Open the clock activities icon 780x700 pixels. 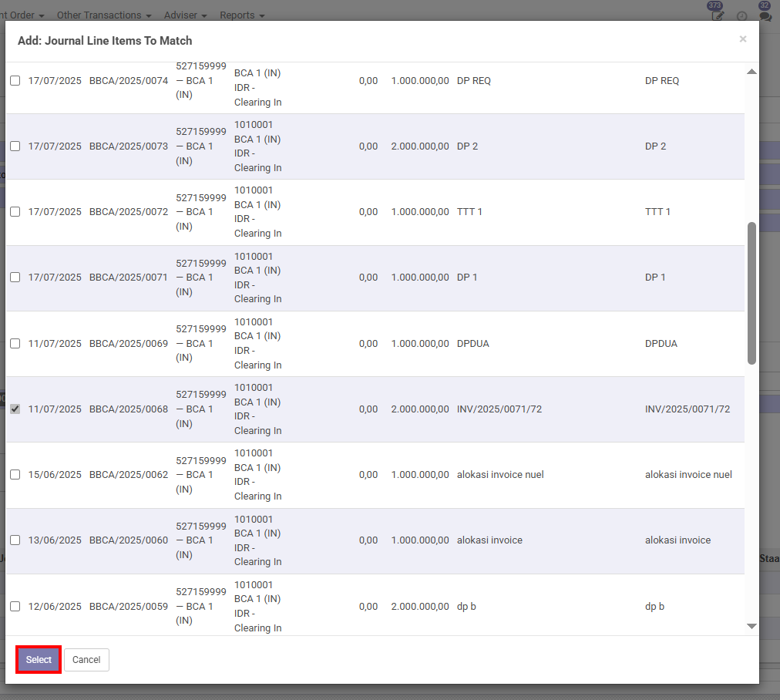coord(741,16)
